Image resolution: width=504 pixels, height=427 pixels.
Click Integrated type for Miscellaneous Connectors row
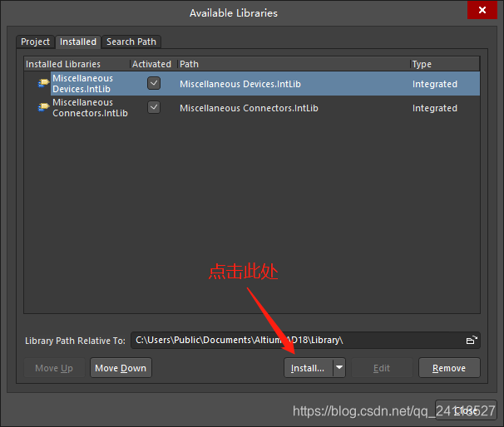tap(435, 108)
